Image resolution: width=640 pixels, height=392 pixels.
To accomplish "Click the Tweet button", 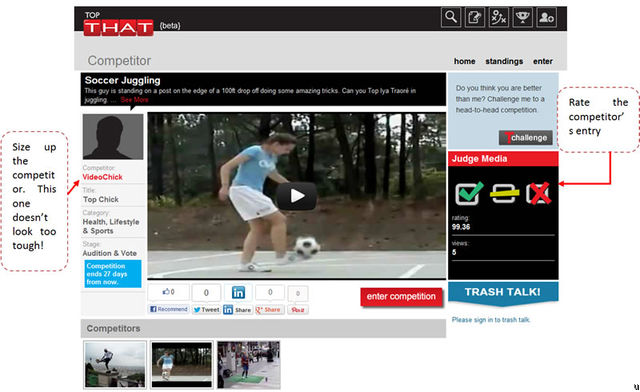I will [x=206, y=310].
